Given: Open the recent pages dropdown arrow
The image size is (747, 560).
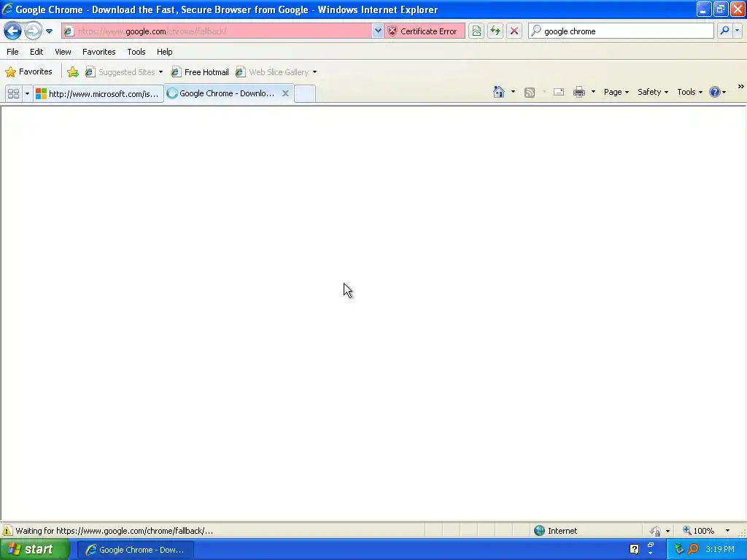Looking at the screenshot, I should point(49,31).
